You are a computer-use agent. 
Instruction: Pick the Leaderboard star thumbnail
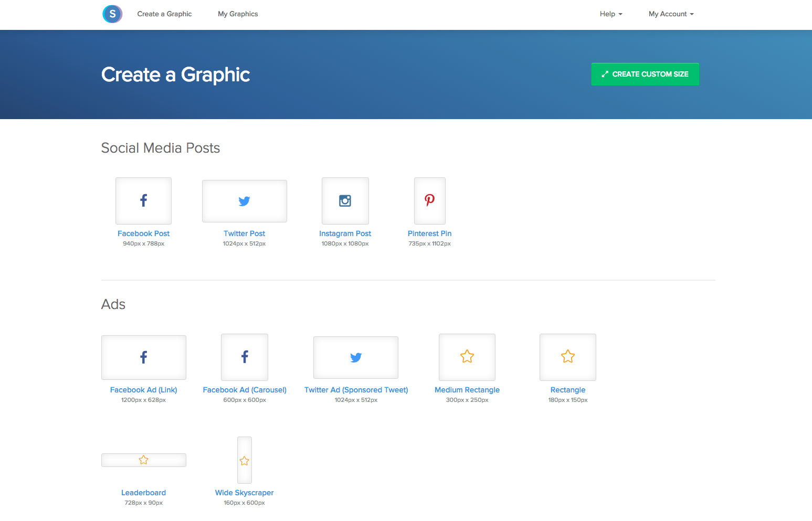tap(144, 460)
